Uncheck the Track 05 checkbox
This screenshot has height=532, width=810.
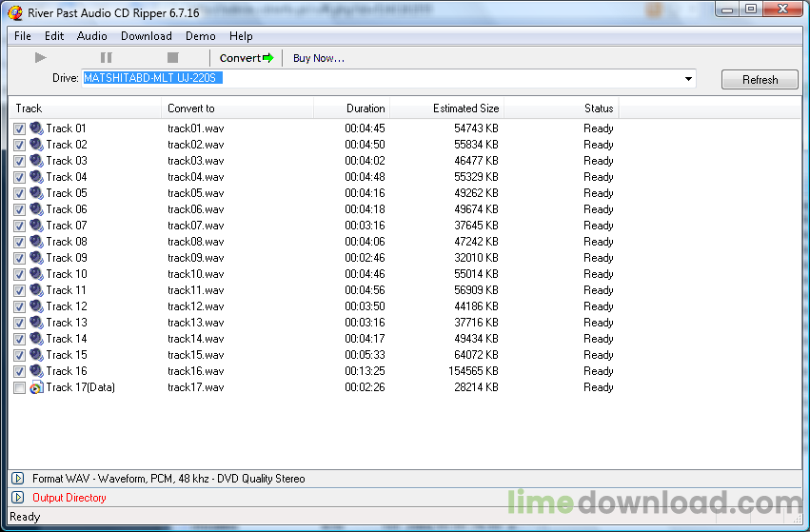pyautogui.click(x=20, y=193)
